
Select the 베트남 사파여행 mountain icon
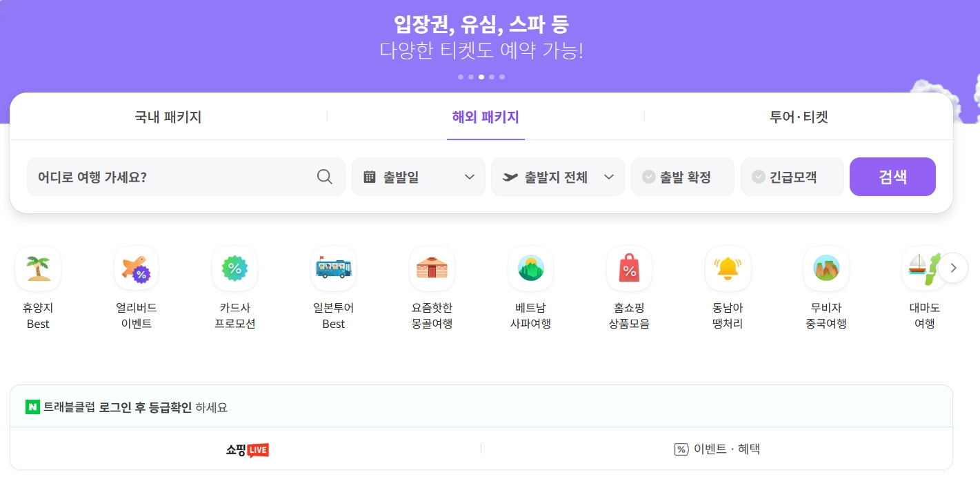pos(530,269)
